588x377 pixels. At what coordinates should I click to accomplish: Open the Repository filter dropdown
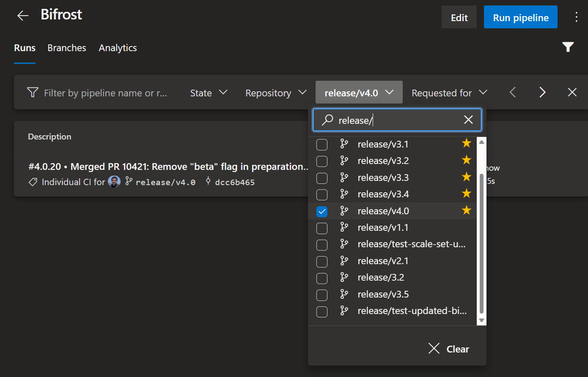tap(276, 93)
